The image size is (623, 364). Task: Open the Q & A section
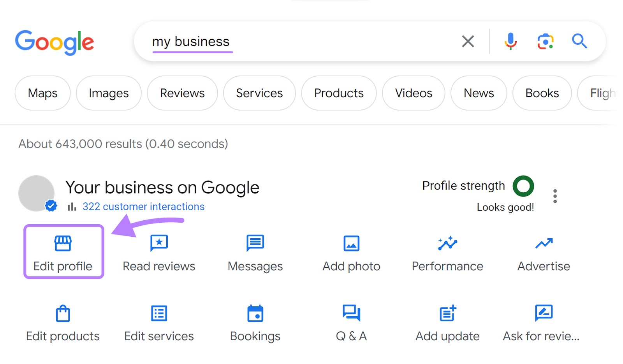tap(350, 322)
